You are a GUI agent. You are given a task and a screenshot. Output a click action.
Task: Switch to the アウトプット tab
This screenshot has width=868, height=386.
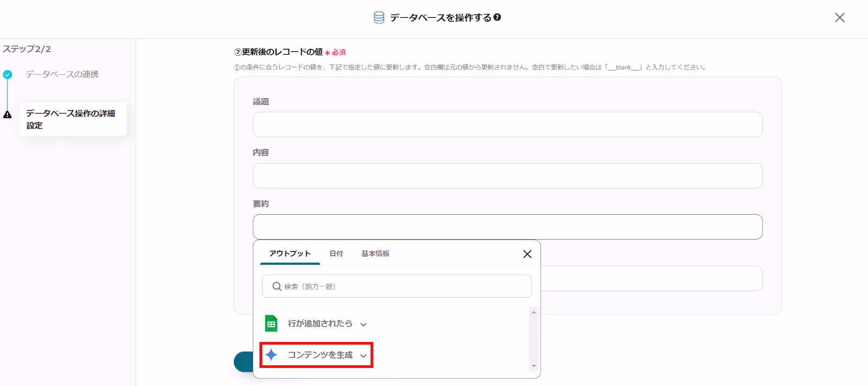point(290,253)
